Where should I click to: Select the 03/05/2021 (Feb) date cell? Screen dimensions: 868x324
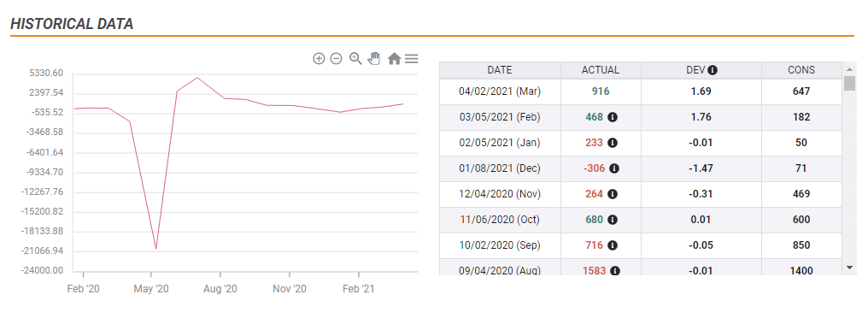[500, 117]
